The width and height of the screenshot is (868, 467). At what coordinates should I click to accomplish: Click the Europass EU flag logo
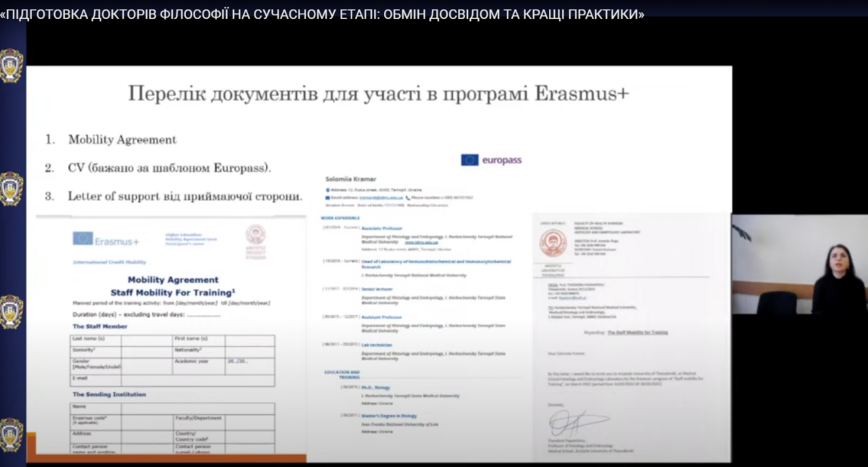click(469, 160)
